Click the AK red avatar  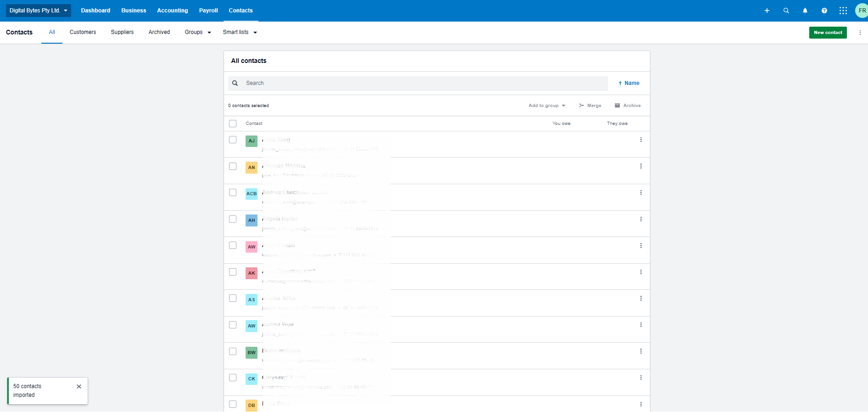(252, 273)
